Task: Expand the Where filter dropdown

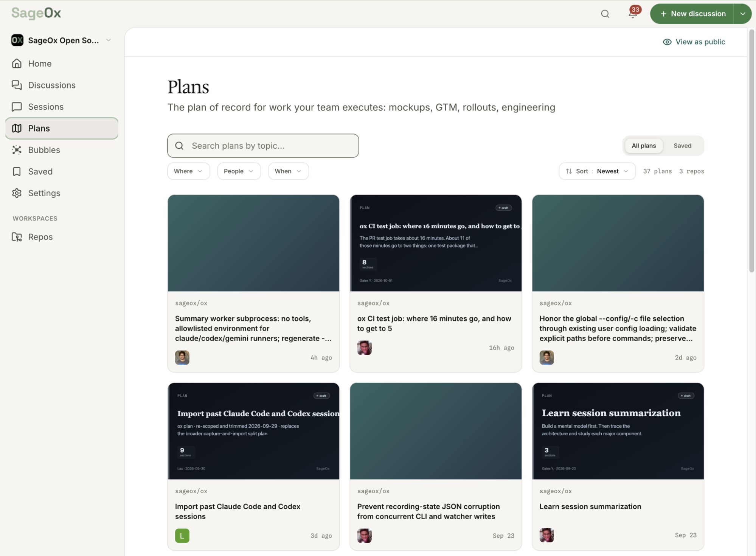Action: click(x=188, y=171)
